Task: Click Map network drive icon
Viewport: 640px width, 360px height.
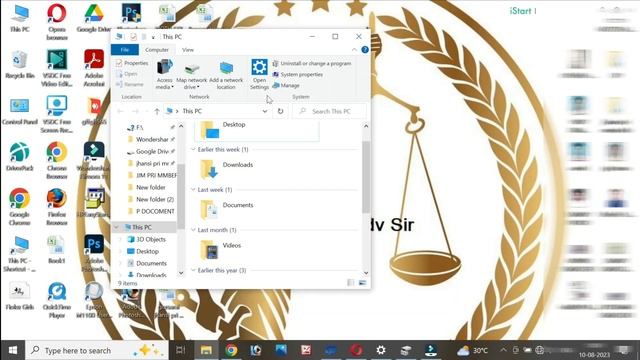Action: point(191,74)
